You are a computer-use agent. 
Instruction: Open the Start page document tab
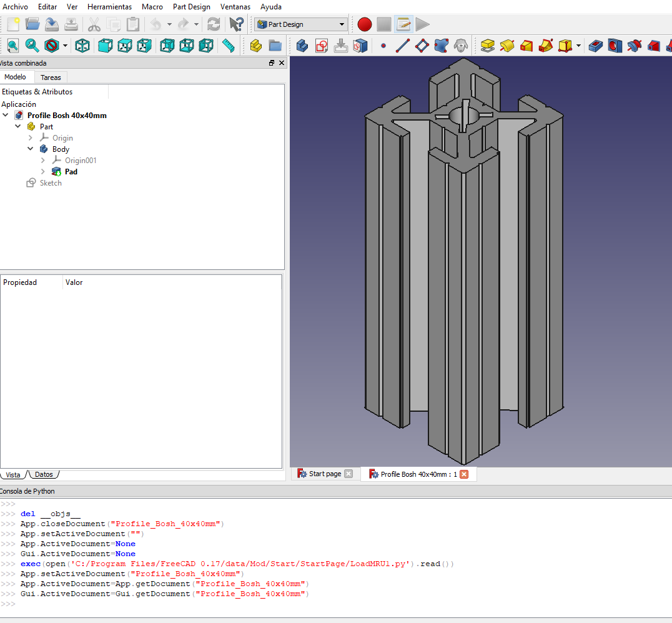pos(325,474)
